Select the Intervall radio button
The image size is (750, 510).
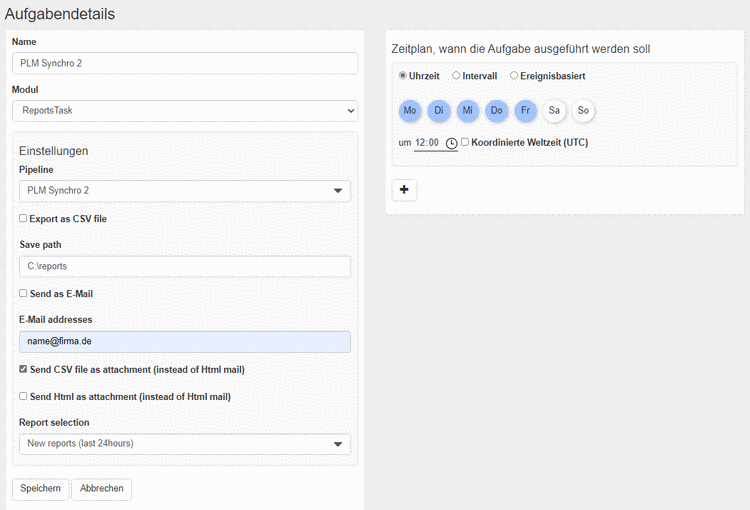(457, 75)
